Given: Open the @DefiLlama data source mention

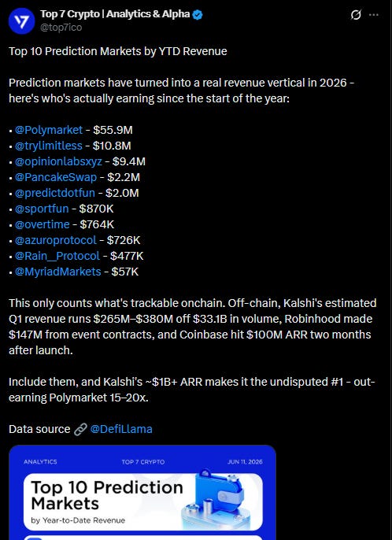Looking at the screenshot, I should pos(121,429).
